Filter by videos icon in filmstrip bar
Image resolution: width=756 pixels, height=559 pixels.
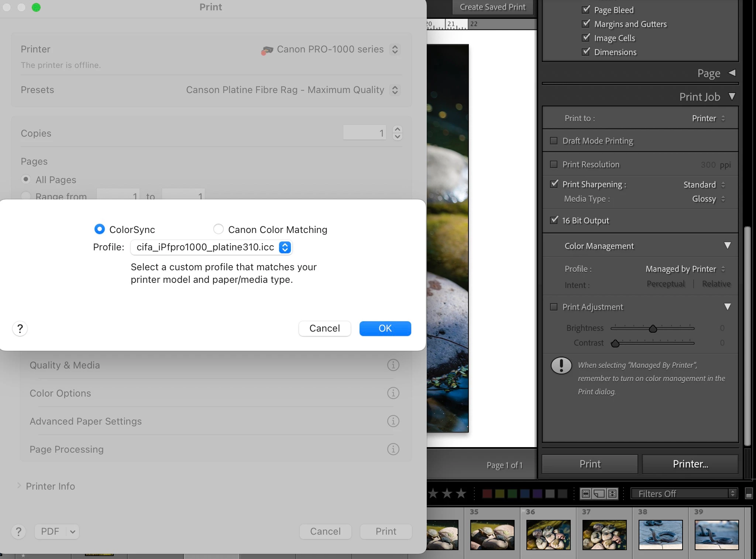coord(612,494)
